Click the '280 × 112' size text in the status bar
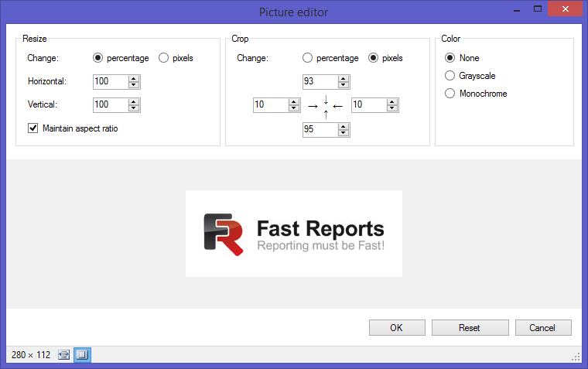 point(31,355)
